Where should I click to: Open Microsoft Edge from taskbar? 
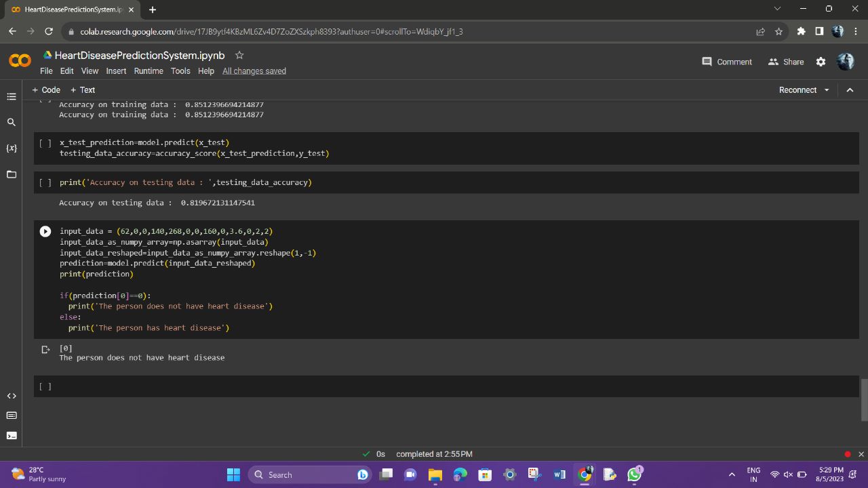point(460,474)
